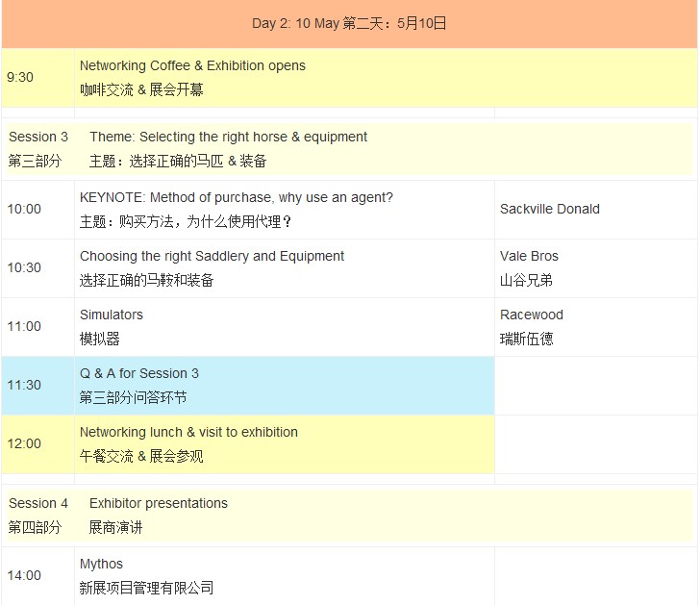Click Networking lunch & visit to exhibition
Image resolution: width=700 pixels, height=605 pixels.
(188, 433)
